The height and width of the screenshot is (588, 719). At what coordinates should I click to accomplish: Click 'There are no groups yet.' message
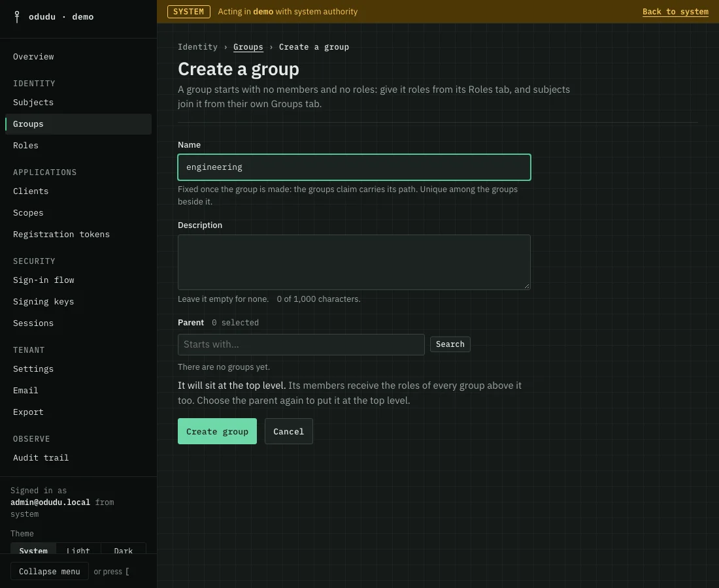tap(224, 367)
